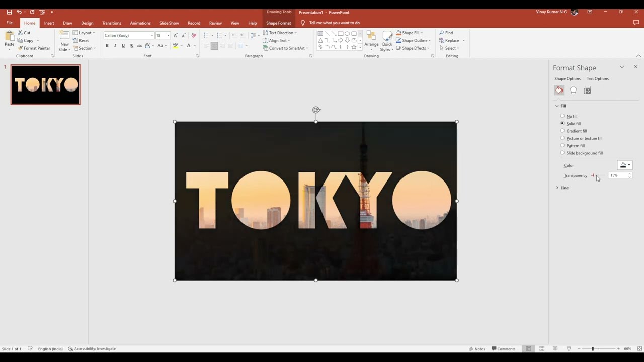Open the Shape Outline dropdown
The image size is (644, 362).
(413, 40)
